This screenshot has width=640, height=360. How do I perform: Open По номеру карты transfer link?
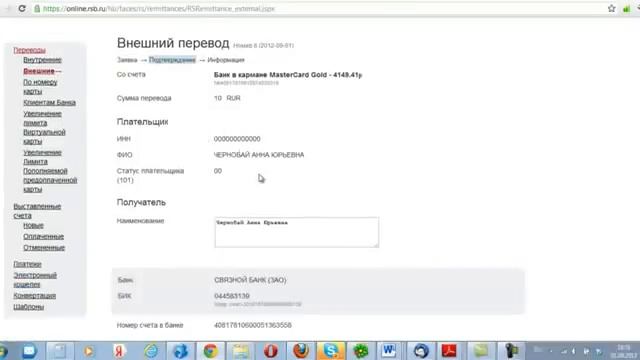pos(40,87)
